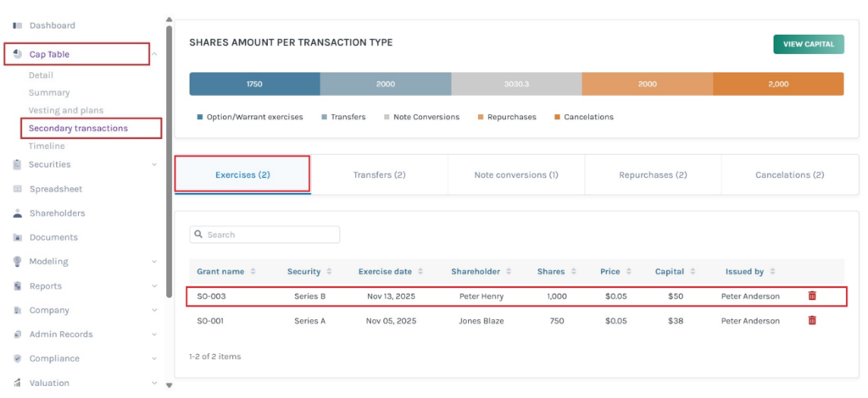The width and height of the screenshot is (868, 398).
Task: Click the VIEW CAPITAL button
Action: tap(809, 44)
